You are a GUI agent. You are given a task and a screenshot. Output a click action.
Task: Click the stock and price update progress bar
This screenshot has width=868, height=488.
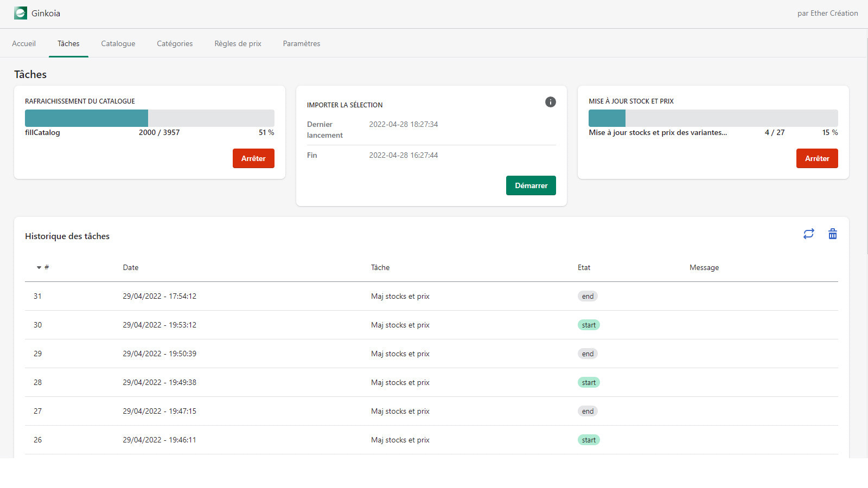pos(713,118)
